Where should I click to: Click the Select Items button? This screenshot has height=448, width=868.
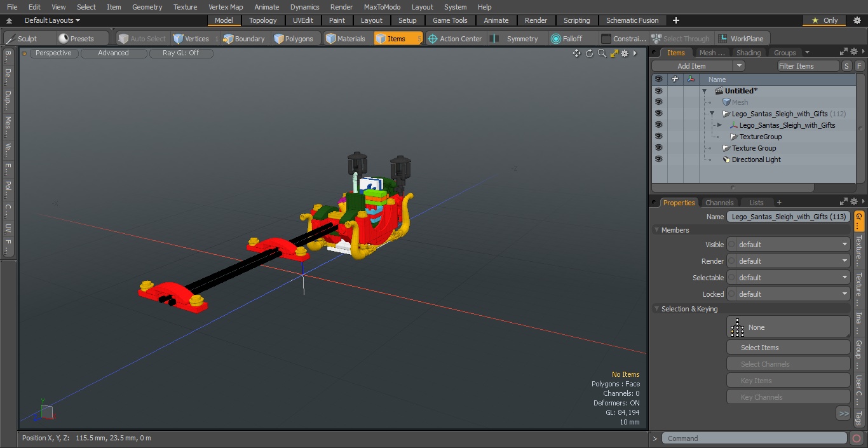pyautogui.click(x=788, y=348)
